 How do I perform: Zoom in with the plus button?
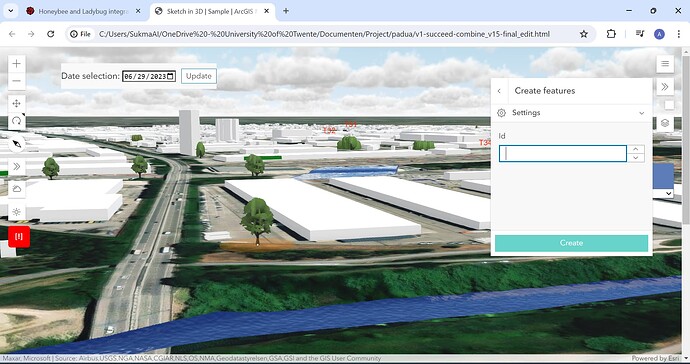pos(16,64)
